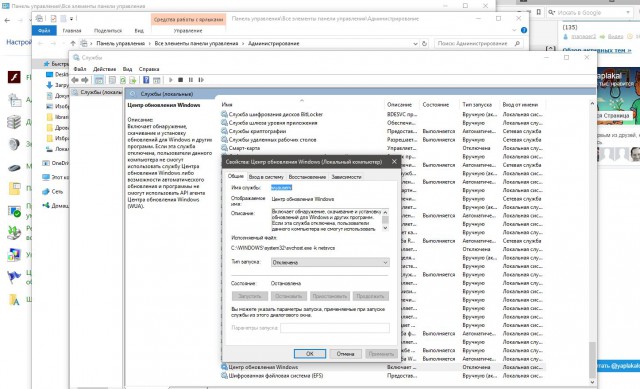Click the Properties sheet icon in Services toolbar
The height and width of the screenshot is (389, 640).
(x=112, y=80)
